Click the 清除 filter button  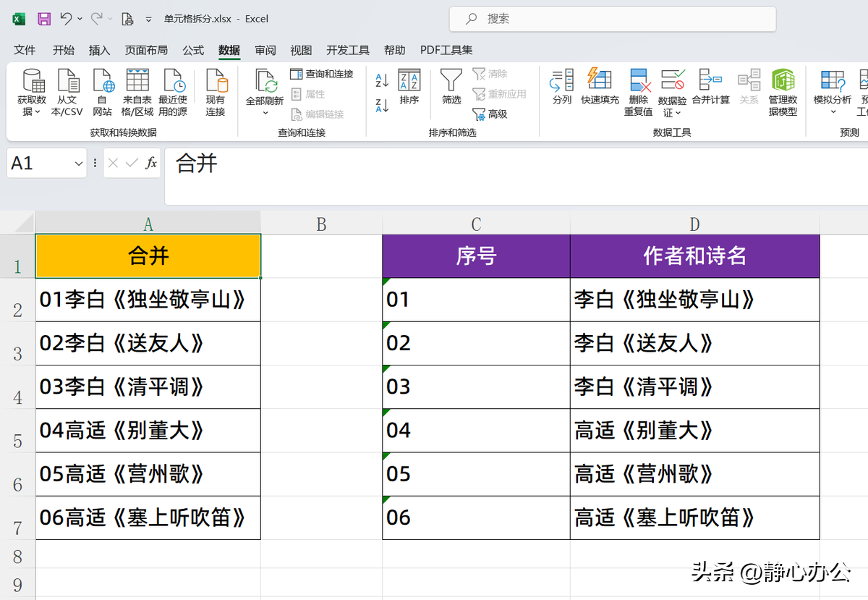pyautogui.click(x=490, y=74)
